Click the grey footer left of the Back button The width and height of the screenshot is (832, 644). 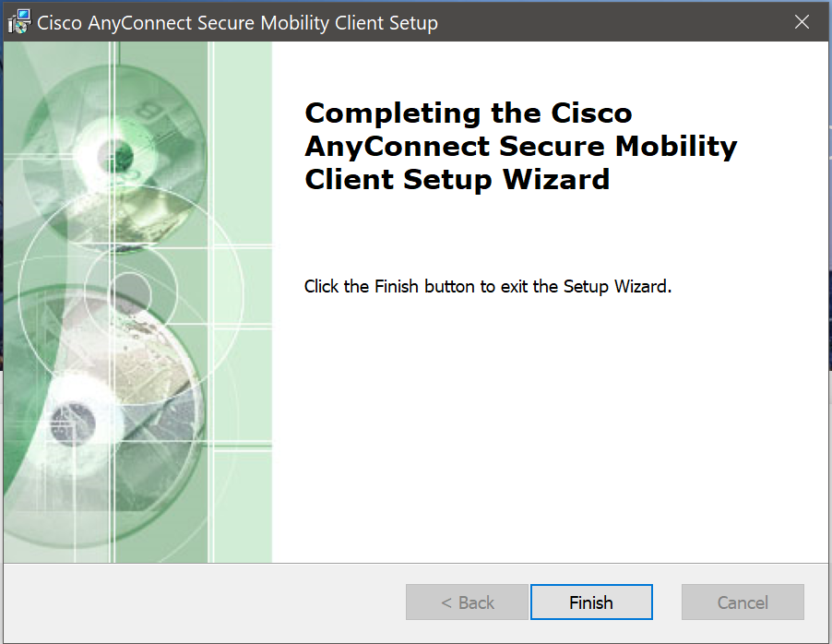[x=203, y=602]
